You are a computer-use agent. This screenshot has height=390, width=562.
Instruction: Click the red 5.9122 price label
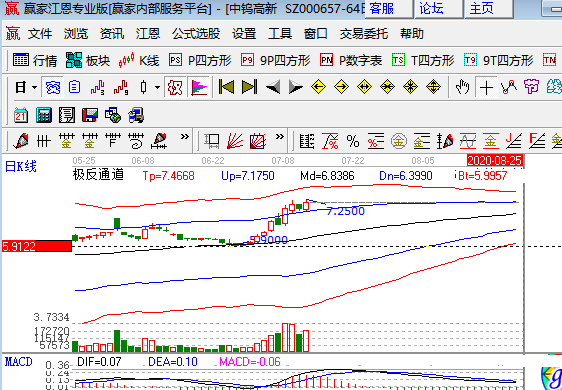coord(37,246)
